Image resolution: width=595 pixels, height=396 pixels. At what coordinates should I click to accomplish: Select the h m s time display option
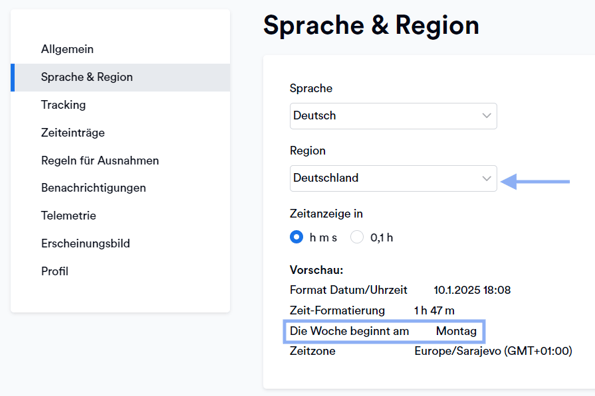pos(296,237)
